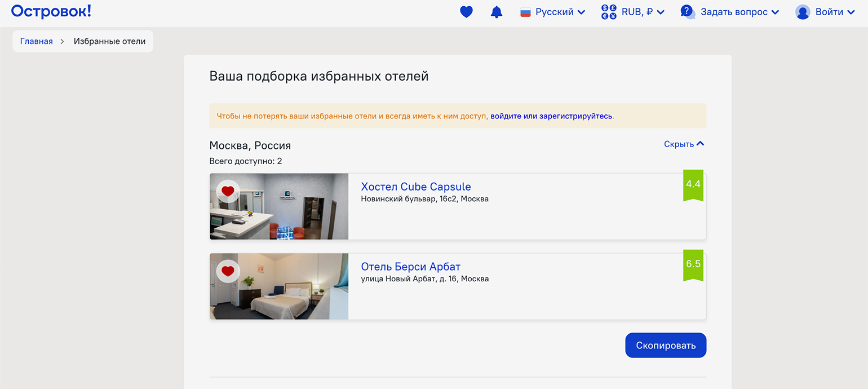The width and height of the screenshot is (868, 389).
Task: Click the 6.5 rating badge
Action: (693, 264)
